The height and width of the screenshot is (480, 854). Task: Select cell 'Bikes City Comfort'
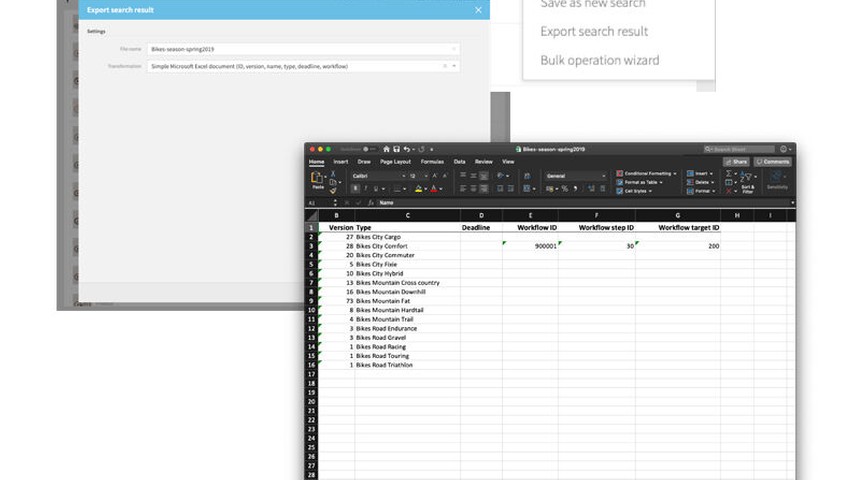click(407, 246)
